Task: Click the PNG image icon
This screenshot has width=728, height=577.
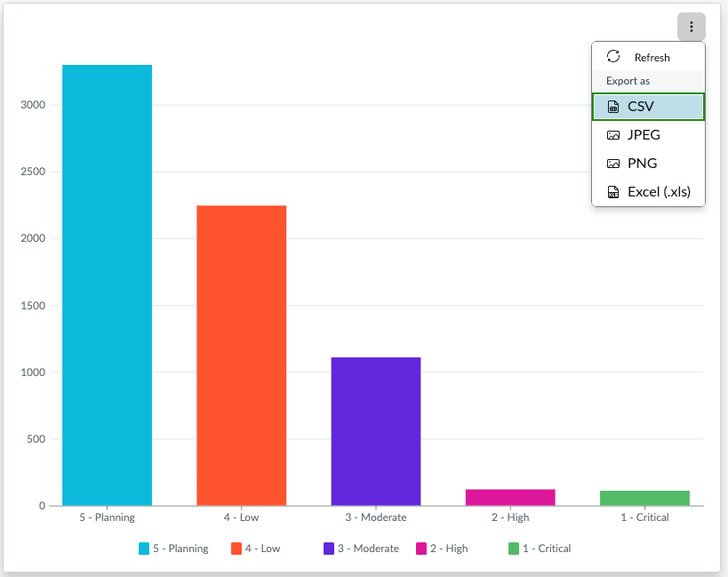Action: [612, 164]
